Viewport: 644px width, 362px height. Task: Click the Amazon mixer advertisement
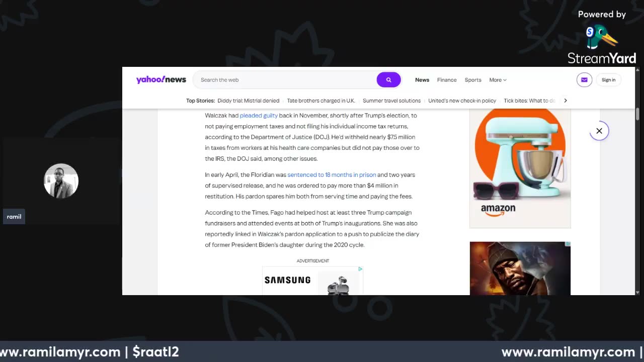(x=520, y=168)
